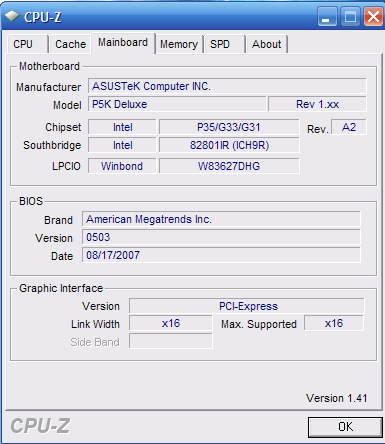Click the Version 1.41 text
The height and width of the screenshot is (444, 385).
click(336, 398)
